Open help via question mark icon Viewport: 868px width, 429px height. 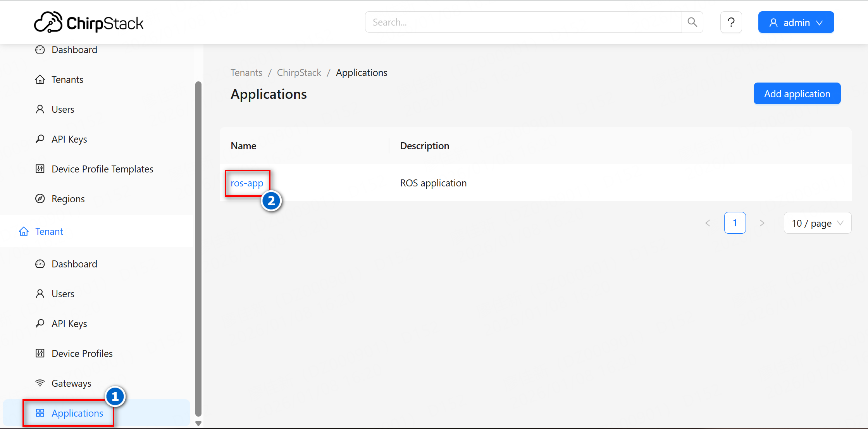pyautogui.click(x=731, y=22)
